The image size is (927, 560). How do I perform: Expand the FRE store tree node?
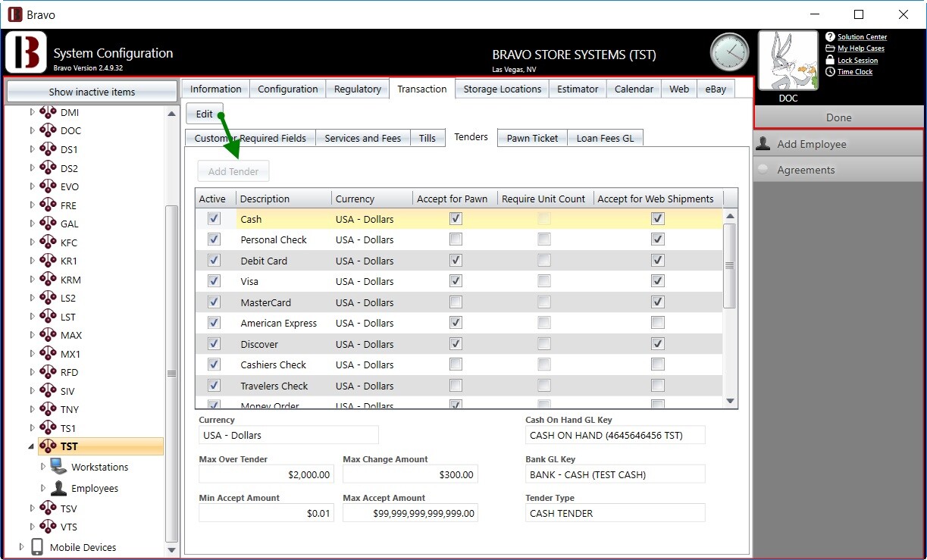click(x=32, y=205)
